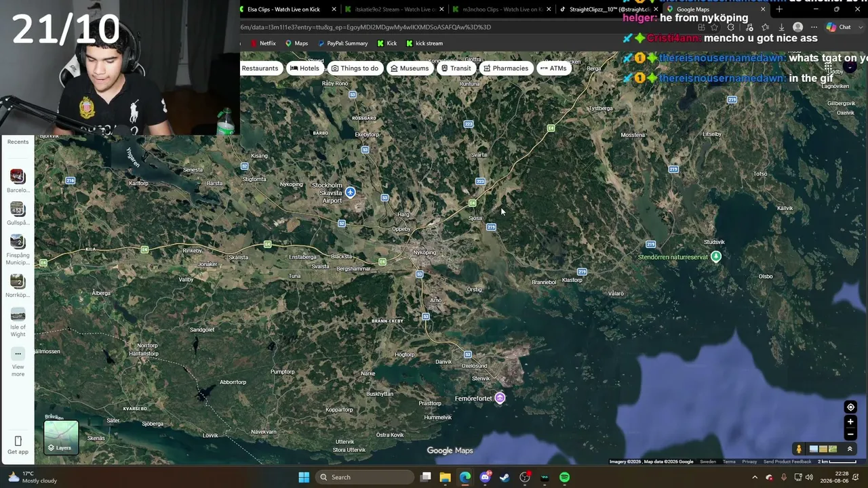Click the Stockholm Skavsta Airport marker

point(351,192)
